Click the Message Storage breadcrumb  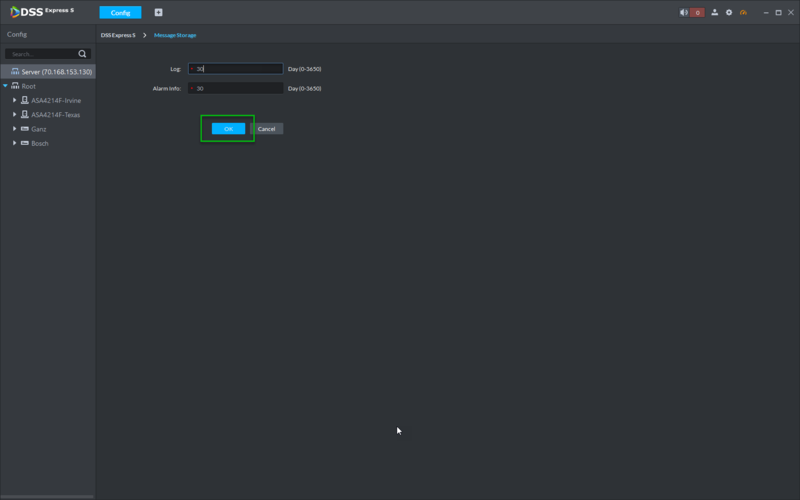click(x=175, y=35)
